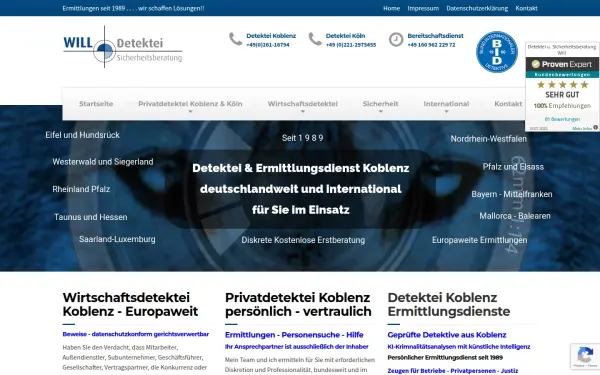Open the blue BID round badge

click(x=497, y=52)
